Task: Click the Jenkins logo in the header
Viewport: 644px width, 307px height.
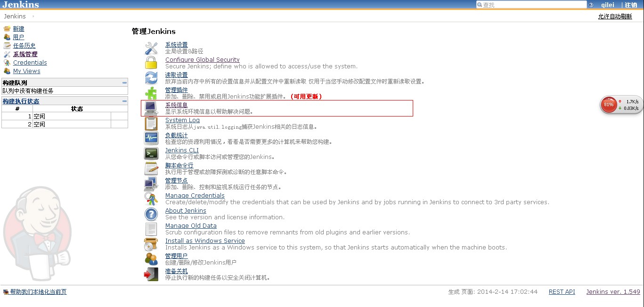Action: tap(21, 5)
